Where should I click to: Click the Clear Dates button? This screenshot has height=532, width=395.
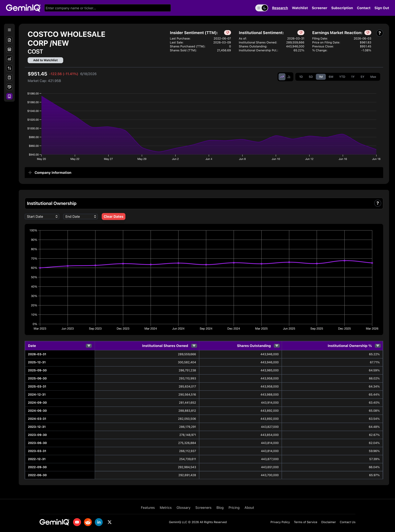pos(113,216)
